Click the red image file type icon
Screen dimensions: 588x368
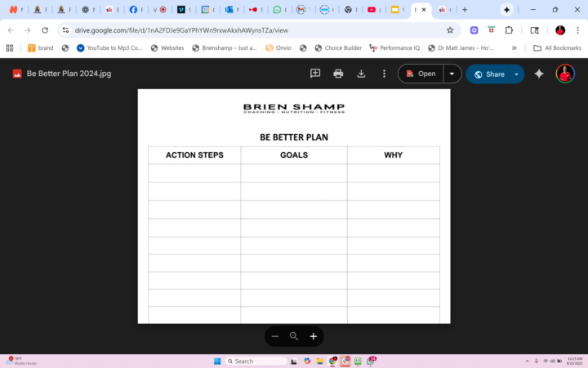(x=17, y=74)
